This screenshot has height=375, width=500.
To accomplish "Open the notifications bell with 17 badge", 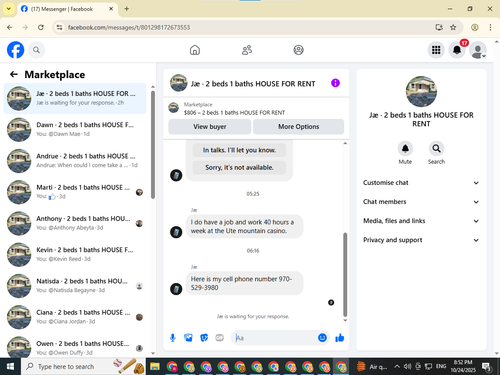I will (x=457, y=50).
